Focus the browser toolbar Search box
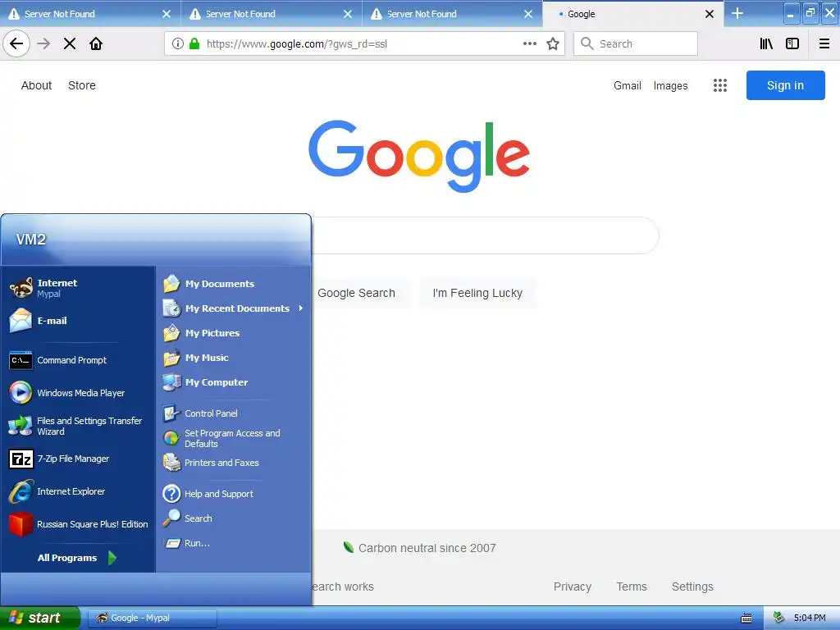Screen dimensions: 840x630 pyautogui.click(x=636, y=43)
